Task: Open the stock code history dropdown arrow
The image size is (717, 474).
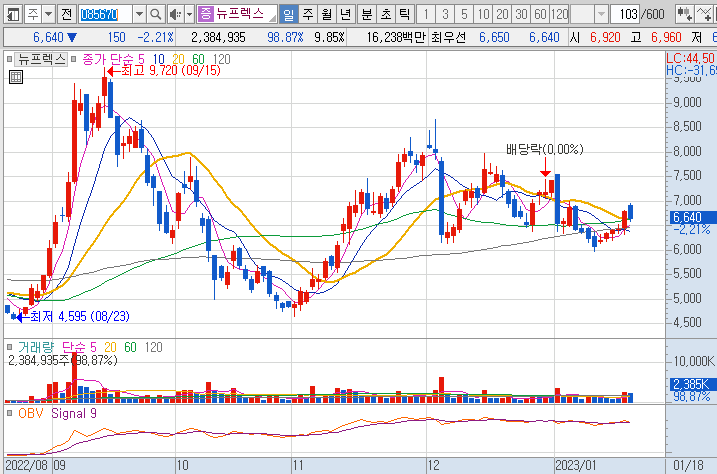Action: coord(139,15)
